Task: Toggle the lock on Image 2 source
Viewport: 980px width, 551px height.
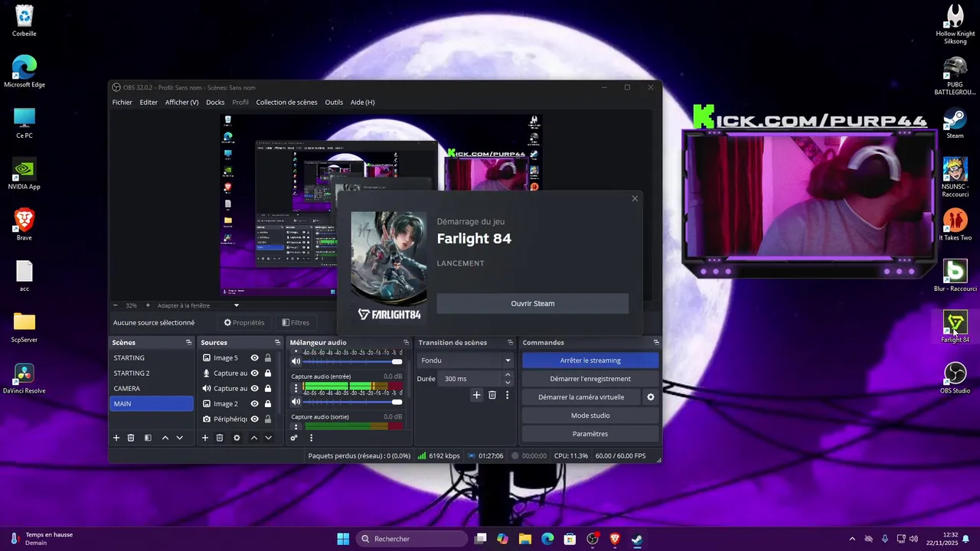Action: point(268,403)
